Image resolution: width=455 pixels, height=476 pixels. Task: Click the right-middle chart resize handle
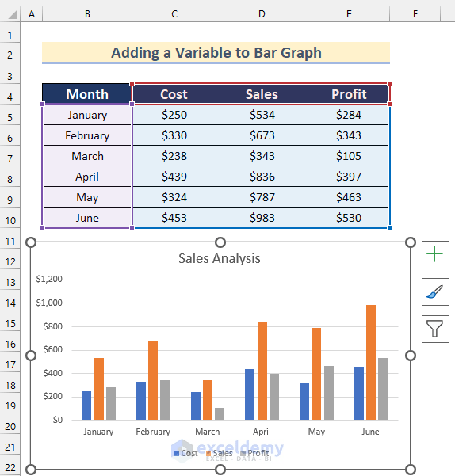click(411, 356)
